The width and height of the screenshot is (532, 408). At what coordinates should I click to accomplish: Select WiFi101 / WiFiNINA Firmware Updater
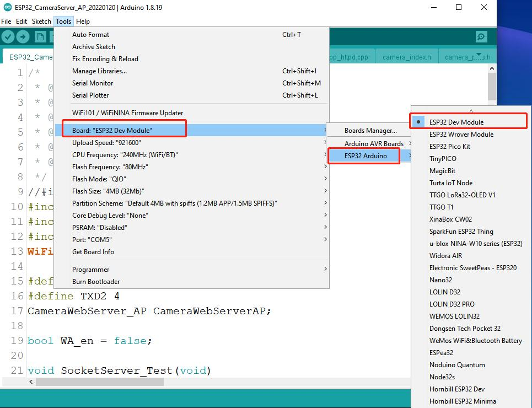click(192, 112)
